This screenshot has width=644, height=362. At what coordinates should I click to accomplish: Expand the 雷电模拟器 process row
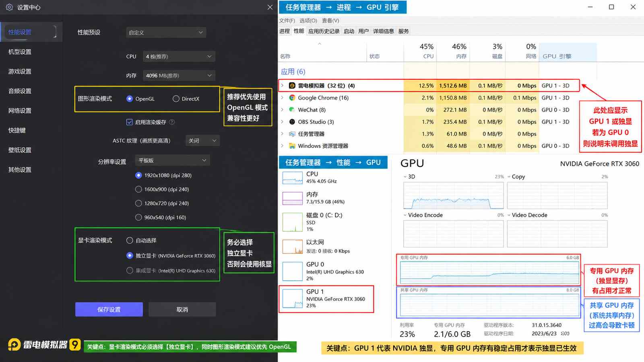[282, 86]
